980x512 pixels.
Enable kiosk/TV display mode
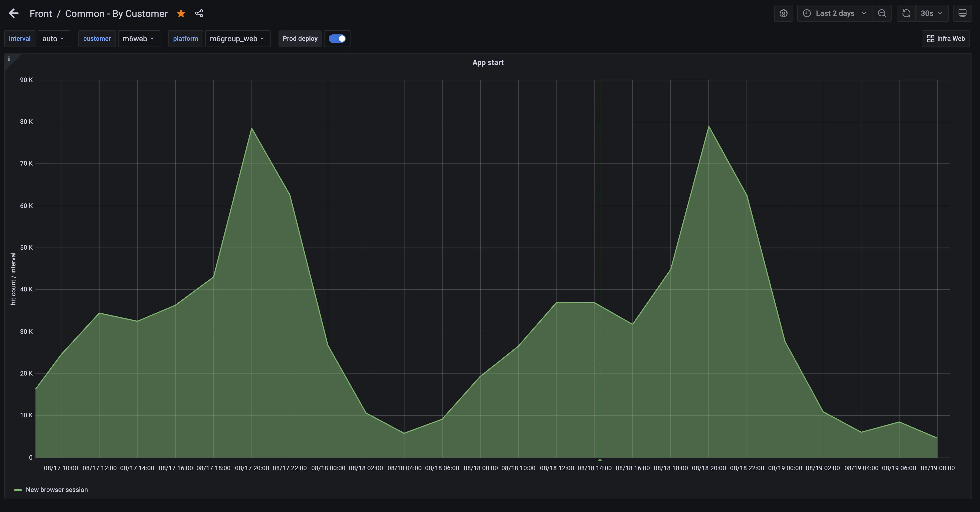(x=963, y=13)
